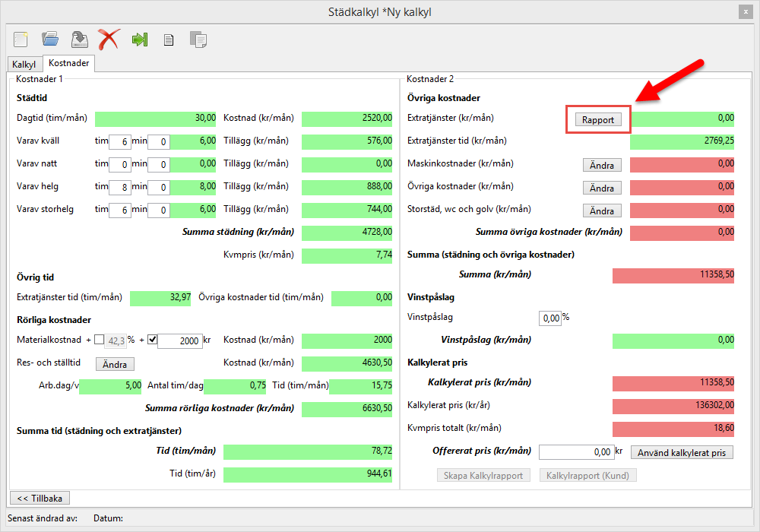Open the Extratjänster Rapport button

[x=598, y=119]
